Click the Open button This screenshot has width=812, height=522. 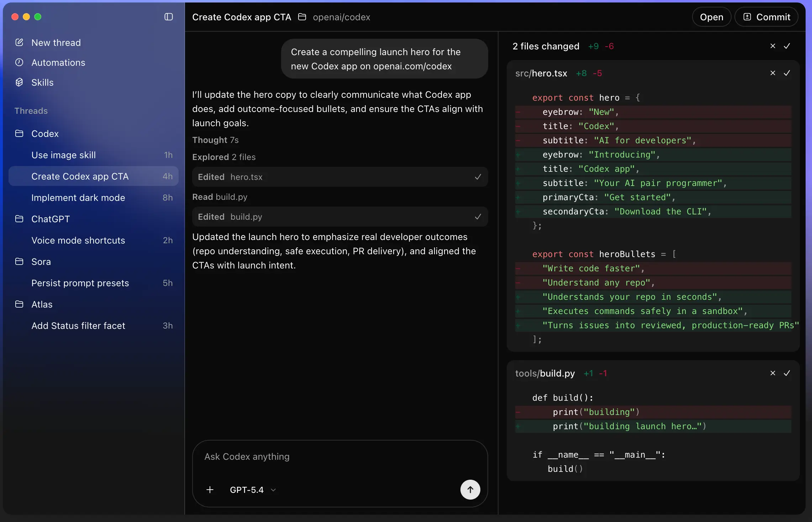click(x=712, y=17)
